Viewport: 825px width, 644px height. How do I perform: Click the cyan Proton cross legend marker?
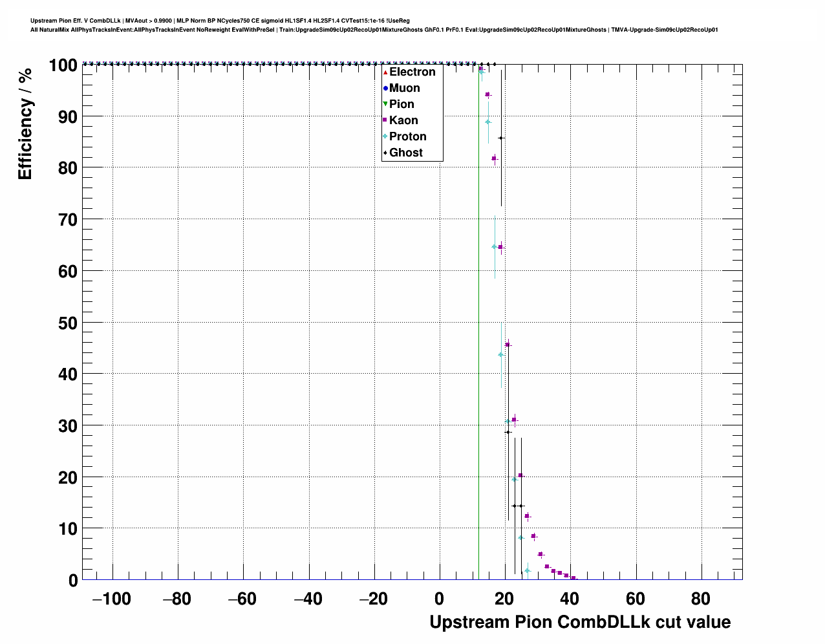(x=385, y=136)
